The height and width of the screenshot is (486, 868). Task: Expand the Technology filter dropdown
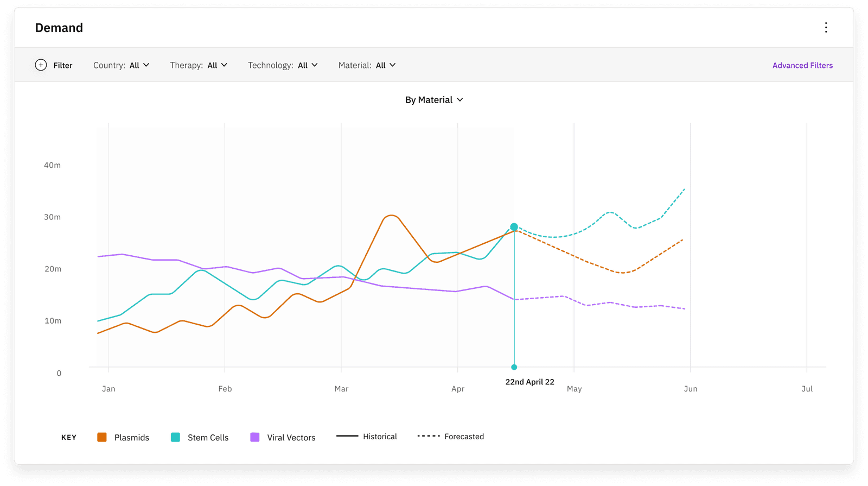283,65
